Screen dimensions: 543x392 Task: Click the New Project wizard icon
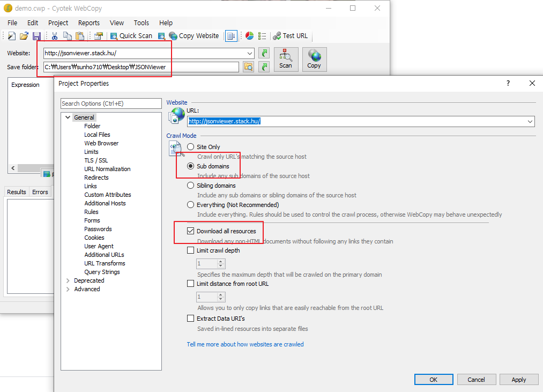[12, 36]
